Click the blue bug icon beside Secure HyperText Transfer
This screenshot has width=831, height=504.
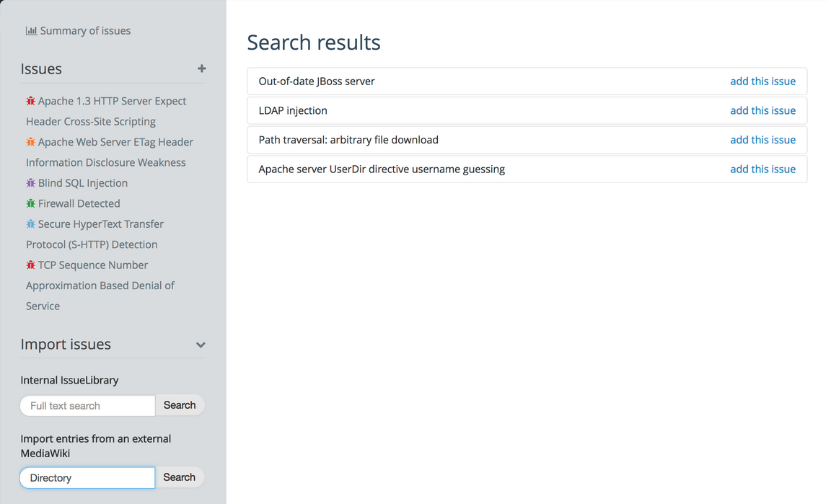pyautogui.click(x=31, y=224)
